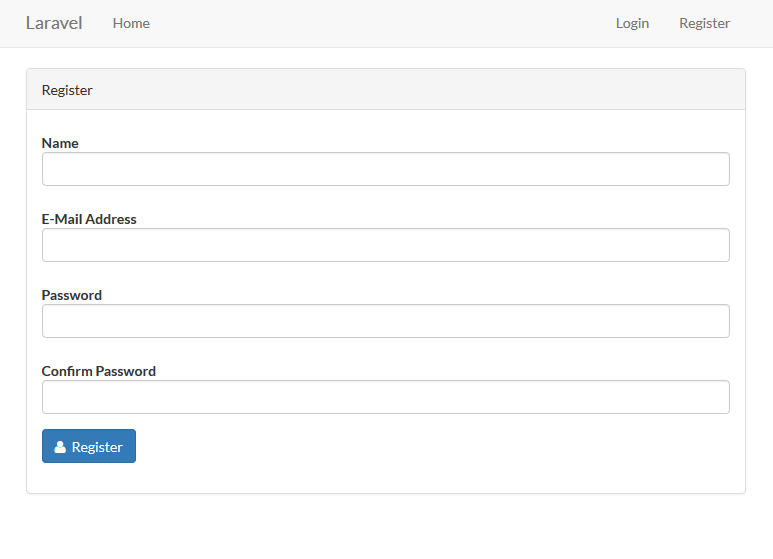Click the Register panel heading title

67,90
